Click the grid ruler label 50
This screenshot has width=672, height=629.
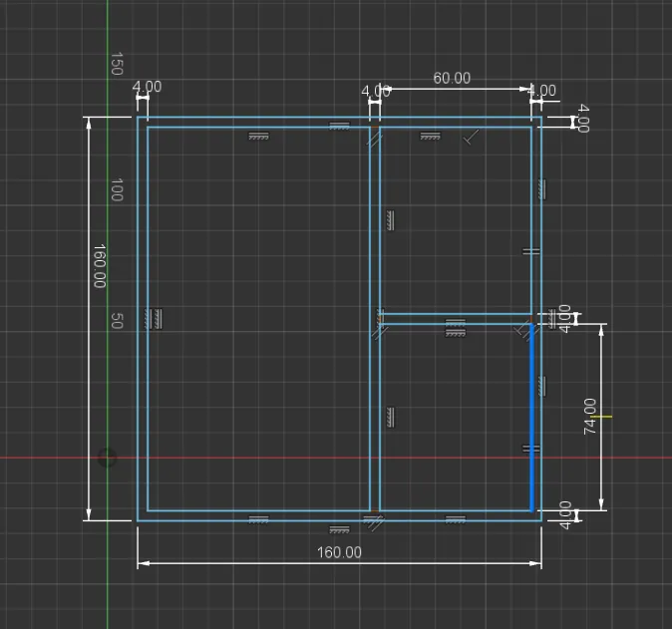(117, 321)
